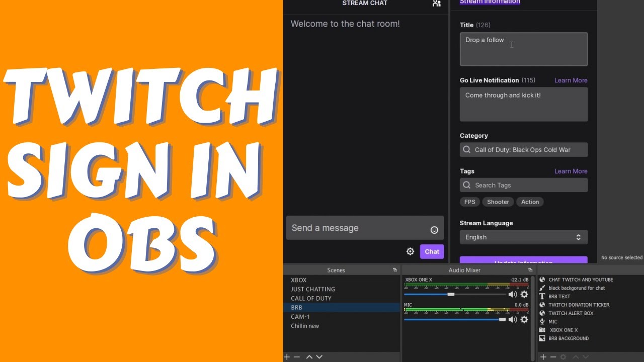Click the Go Live Notification text box
Viewport: 644px width, 362px height.
(x=524, y=105)
